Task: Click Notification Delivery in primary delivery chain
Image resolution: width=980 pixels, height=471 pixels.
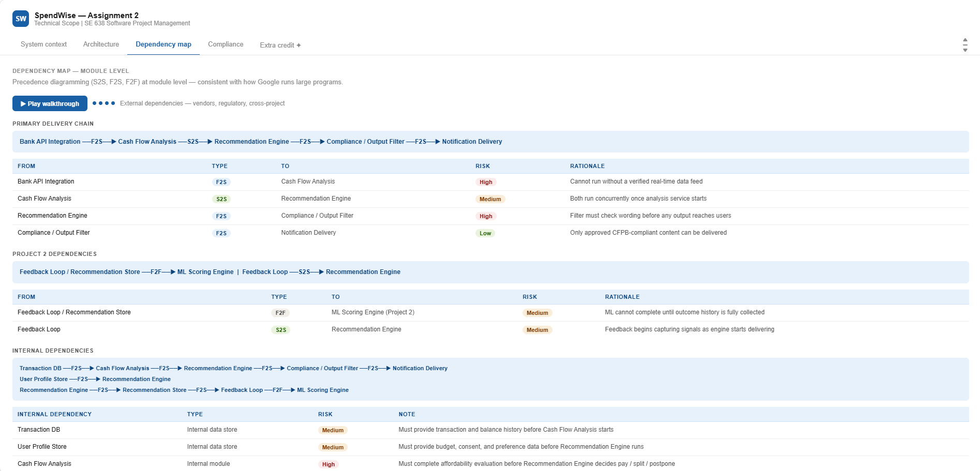Action: pyautogui.click(x=472, y=142)
